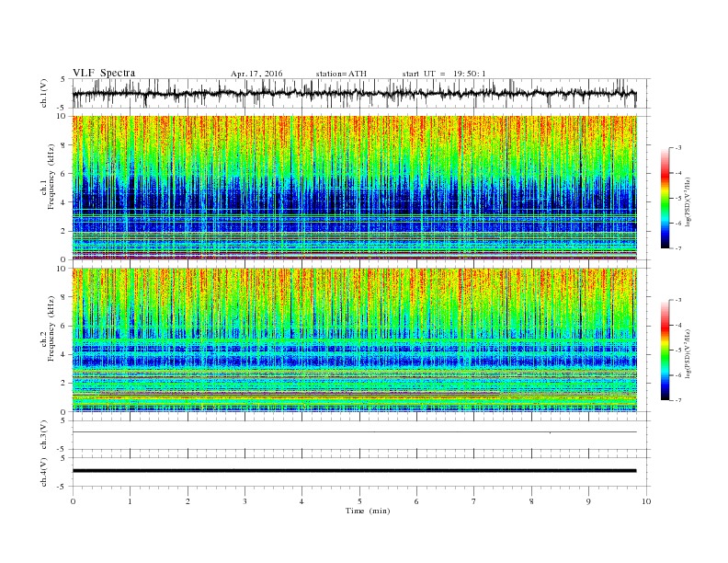Viewport: 728px width, 563px height.
Task: Click the 'start UT = 19:50:1' text
Action: point(444,74)
